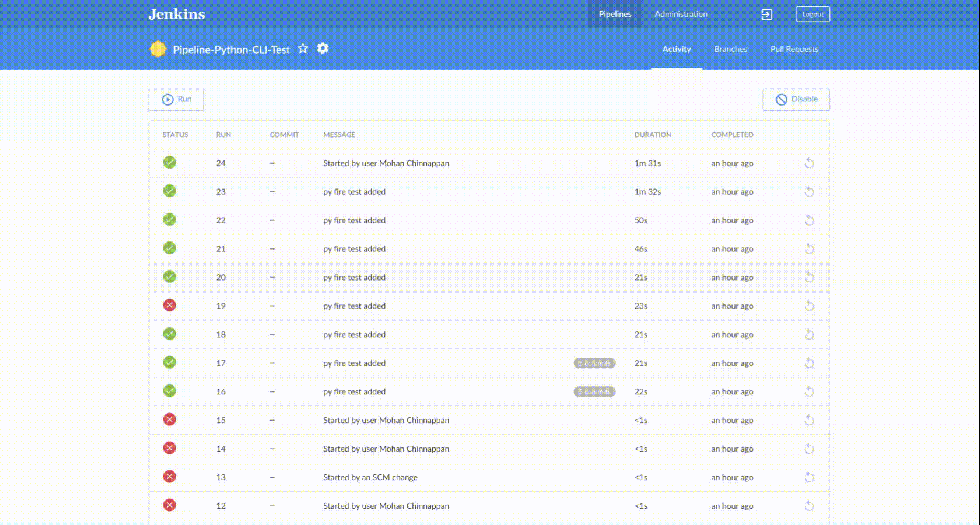This screenshot has height=525, width=980.
Task: Rerun run 14 using replay icon
Action: coord(809,449)
